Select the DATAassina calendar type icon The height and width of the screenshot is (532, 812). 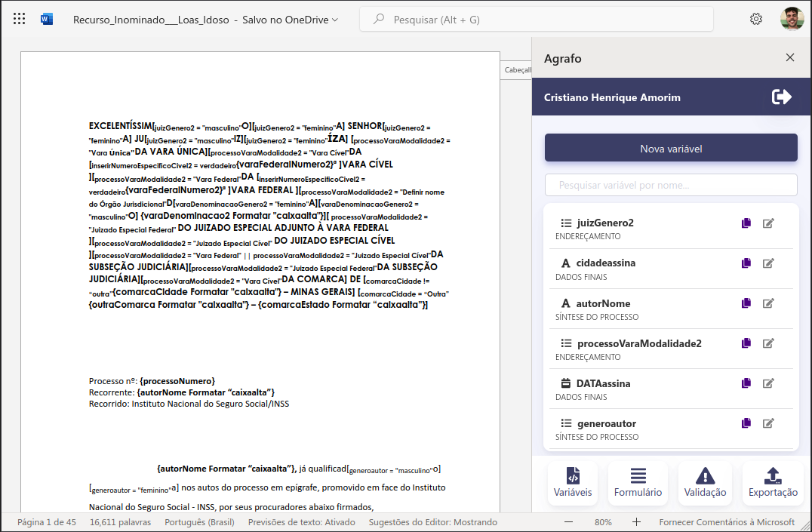(x=565, y=383)
